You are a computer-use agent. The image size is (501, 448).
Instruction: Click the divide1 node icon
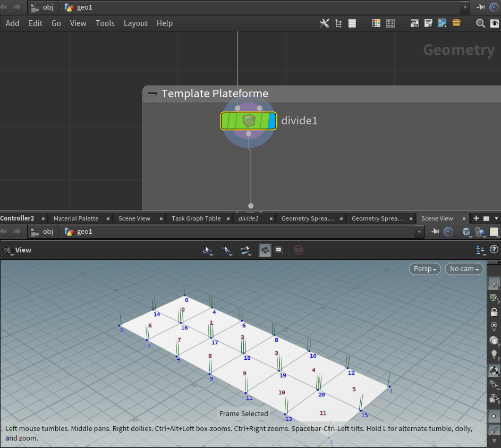249,121
